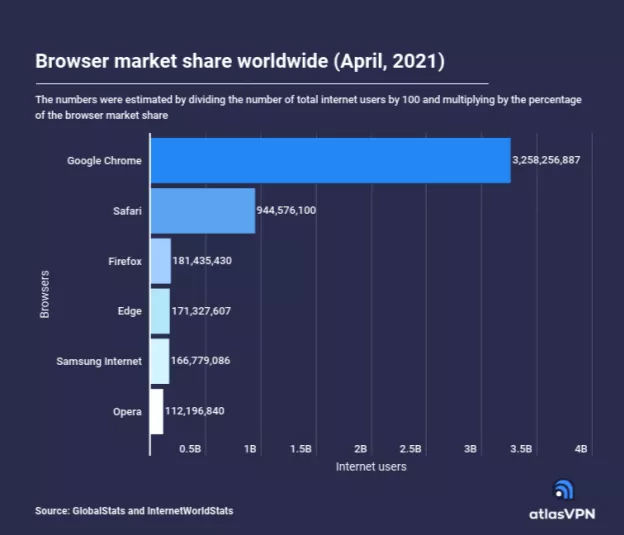Select the Edge bar
Screen dimensions: 624x535
[160, 311]
